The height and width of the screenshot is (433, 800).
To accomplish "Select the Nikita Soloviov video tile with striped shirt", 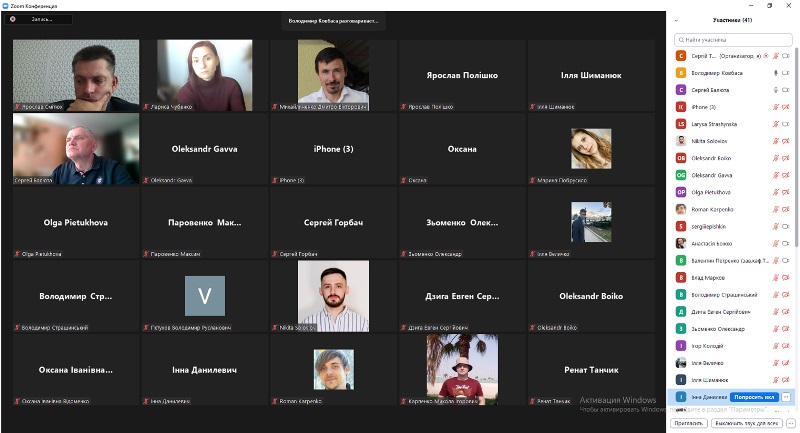I will tap(333, 296).
